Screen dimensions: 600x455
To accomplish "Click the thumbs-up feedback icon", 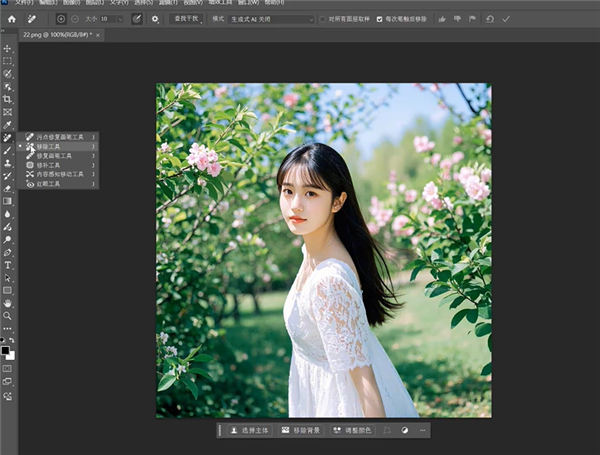I will point(442,19).
